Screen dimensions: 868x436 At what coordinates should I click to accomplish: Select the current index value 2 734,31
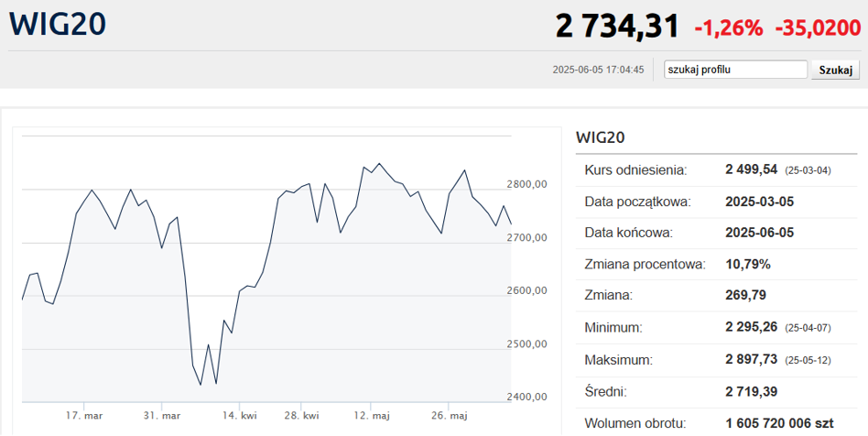click(617, 27)
